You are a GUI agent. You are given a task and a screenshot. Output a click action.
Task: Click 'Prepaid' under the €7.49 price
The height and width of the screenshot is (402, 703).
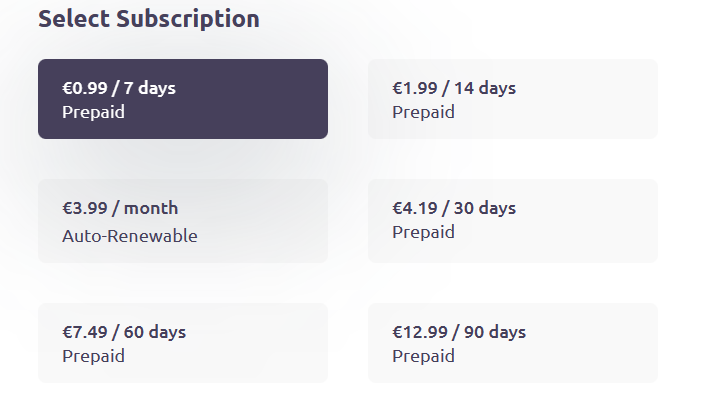[x=93, y=356]
